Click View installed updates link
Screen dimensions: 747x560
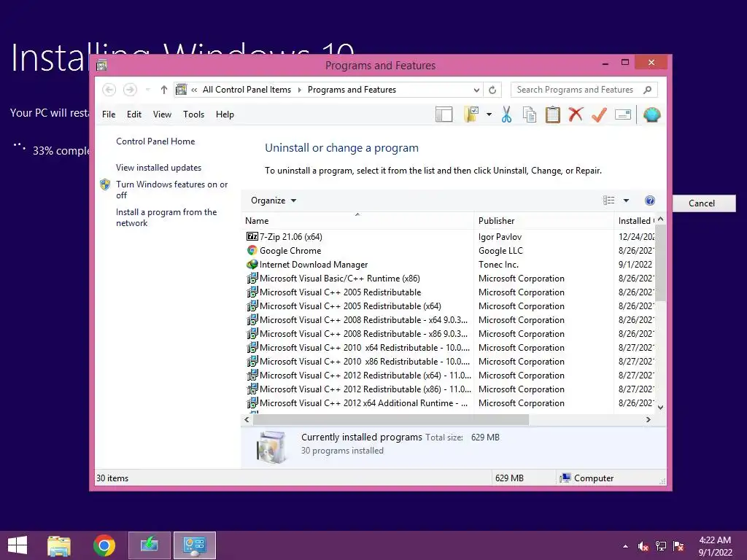coord(158,168)
